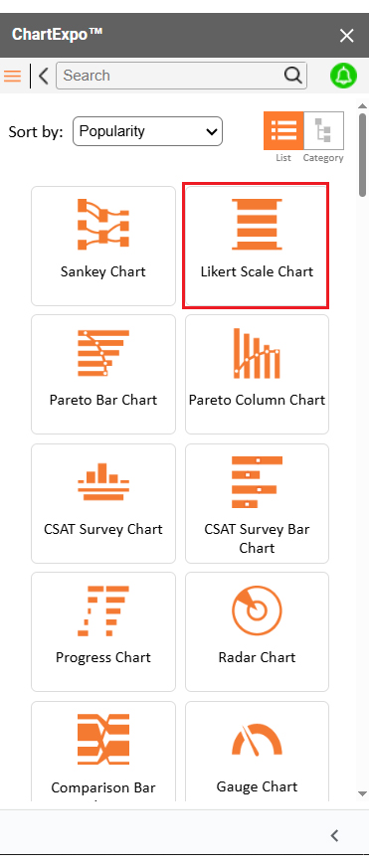This screenshot has height=868, width=370.
Task: Pick the Radar Chart tile
Action: [257, 631]
